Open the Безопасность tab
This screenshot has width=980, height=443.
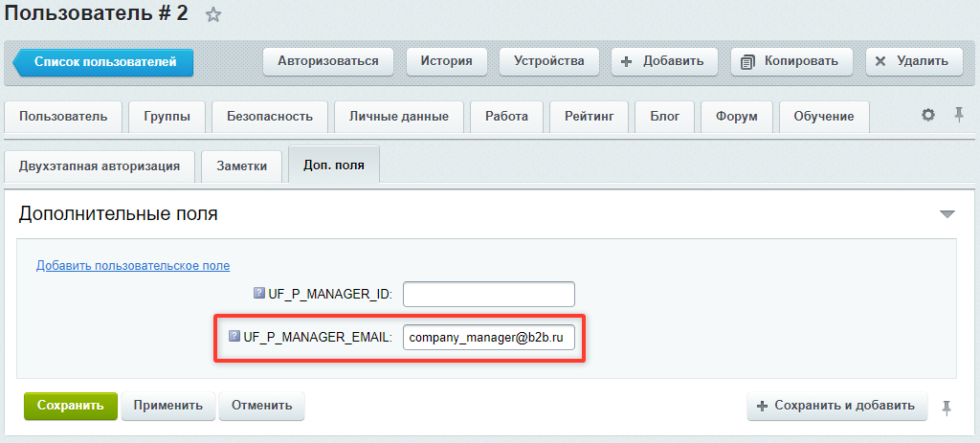click(x=269, y=117)
